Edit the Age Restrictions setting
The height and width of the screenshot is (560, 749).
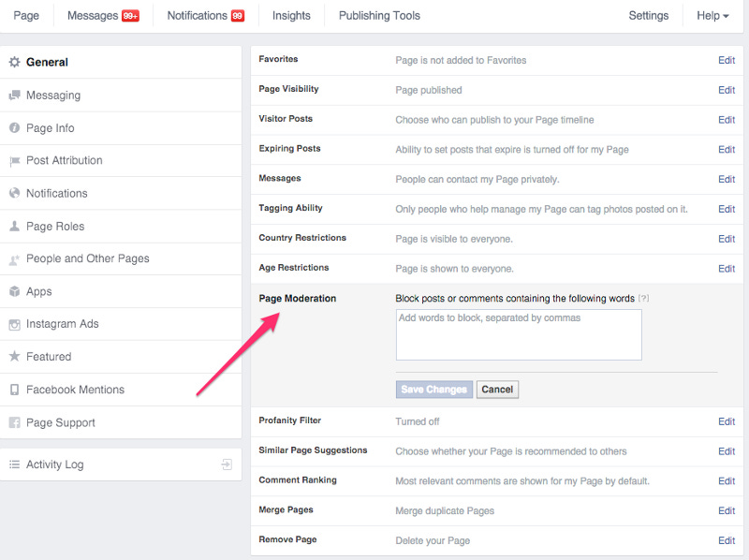(727, 269)
